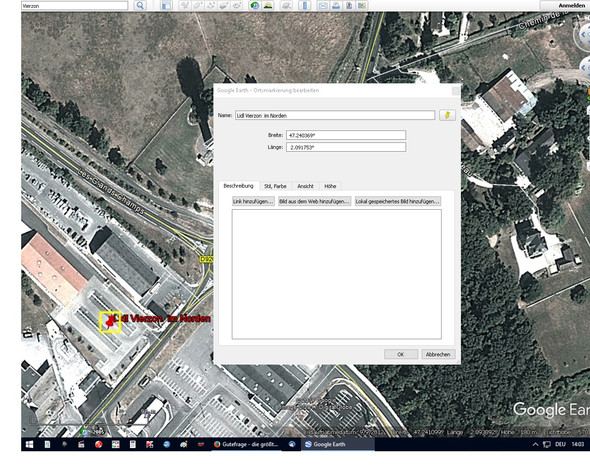Show hidden tray icons chevron

[x=535, y=445]
